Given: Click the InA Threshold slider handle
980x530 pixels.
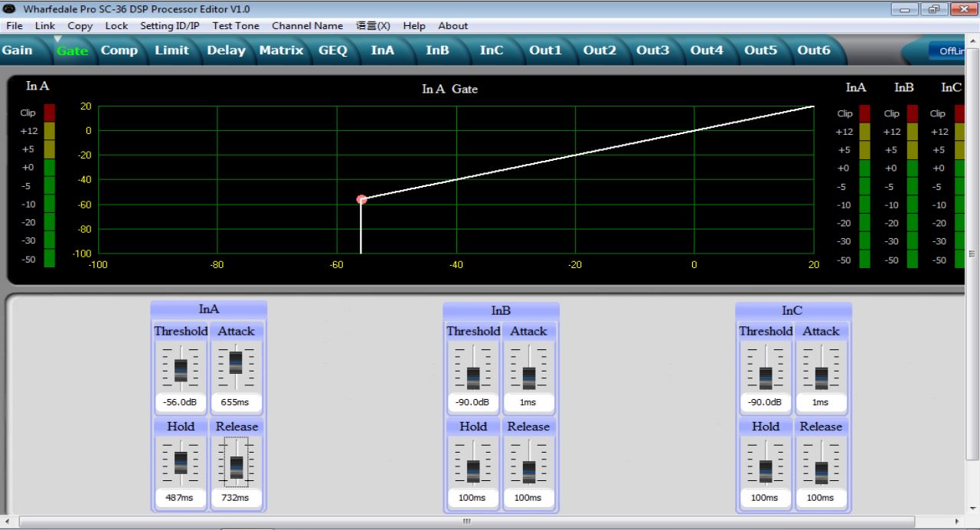Looking at the screenshot, I should (181, 370).
